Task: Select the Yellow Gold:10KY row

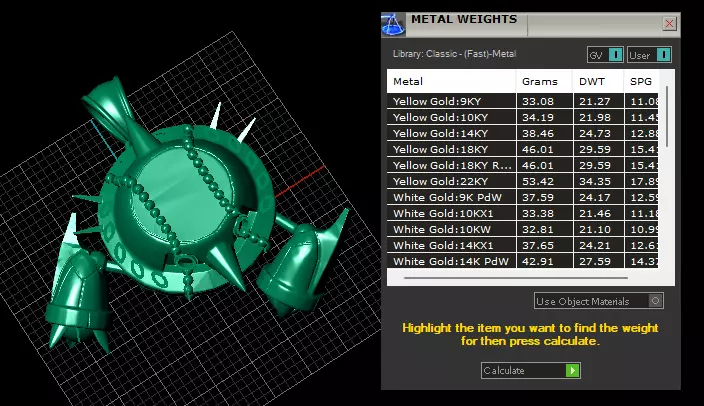Action: tap(523, 117)
